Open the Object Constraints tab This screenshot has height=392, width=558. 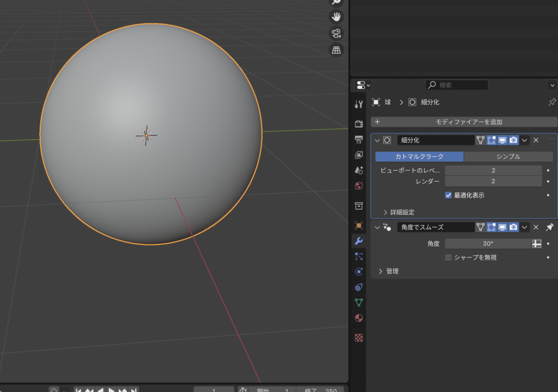[359, 287]
